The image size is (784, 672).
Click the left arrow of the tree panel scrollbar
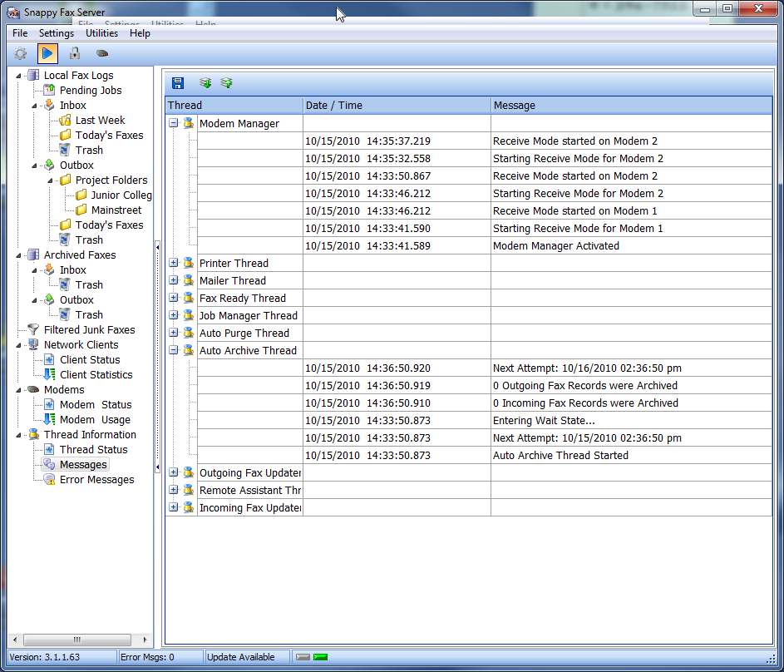coord(15,640)
